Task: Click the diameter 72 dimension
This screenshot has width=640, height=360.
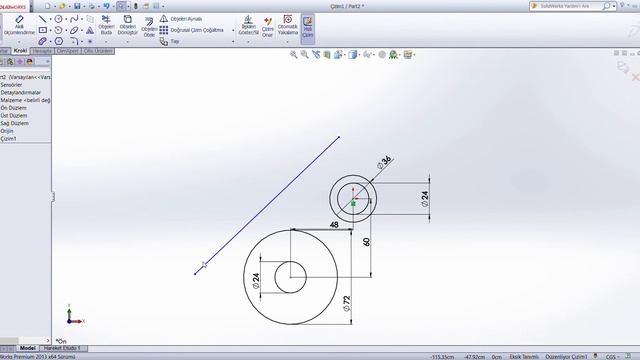Action: point(347,304)
